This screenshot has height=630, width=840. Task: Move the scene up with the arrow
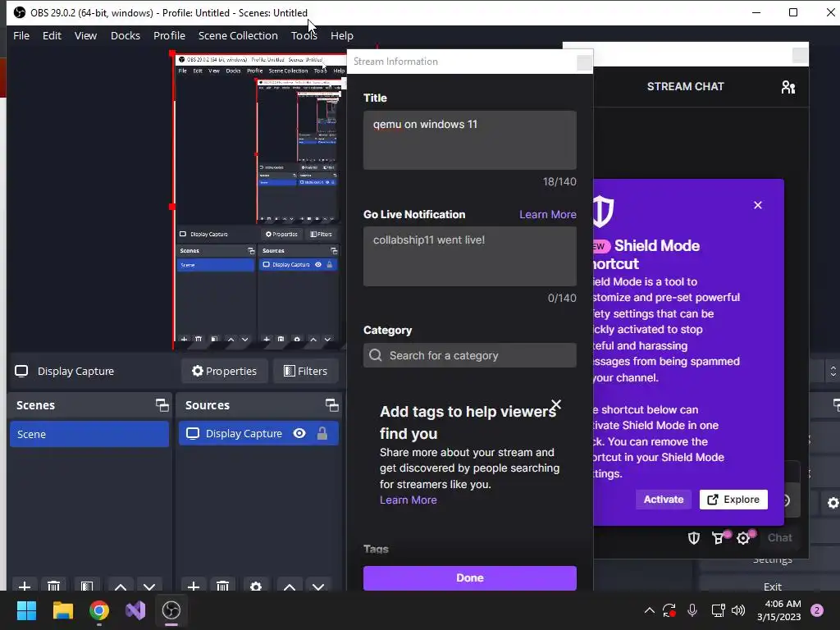tap(121, 587)
